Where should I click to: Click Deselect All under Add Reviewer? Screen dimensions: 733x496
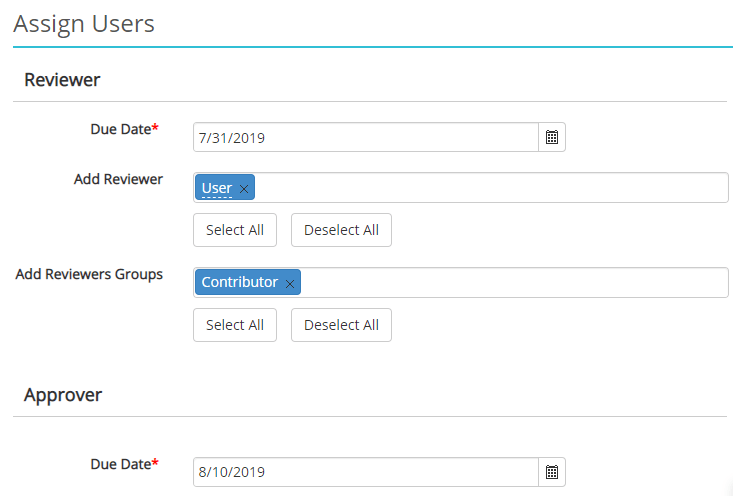click(x=341, y=230)
